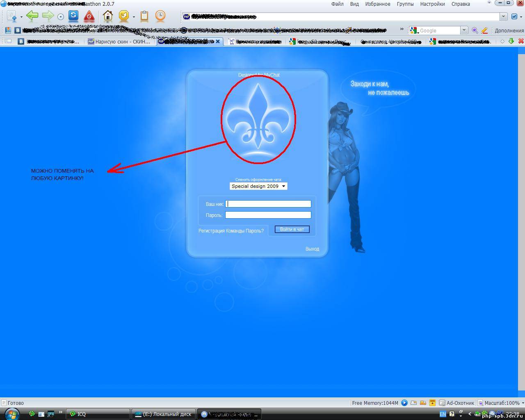This screenshot has height=420, width=525.
Task: Open the History clock icon
Action: pos(160,16)
